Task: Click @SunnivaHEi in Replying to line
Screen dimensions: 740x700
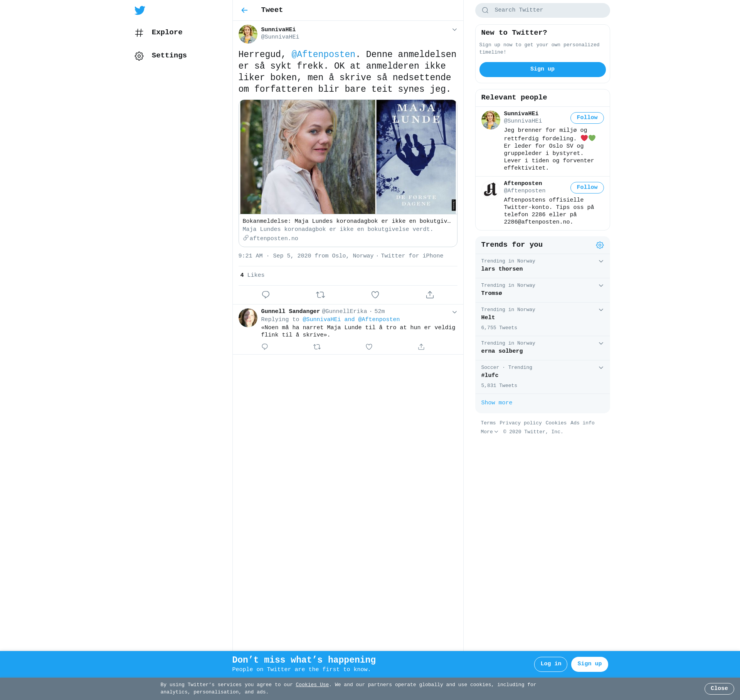Action: (321, 320)
